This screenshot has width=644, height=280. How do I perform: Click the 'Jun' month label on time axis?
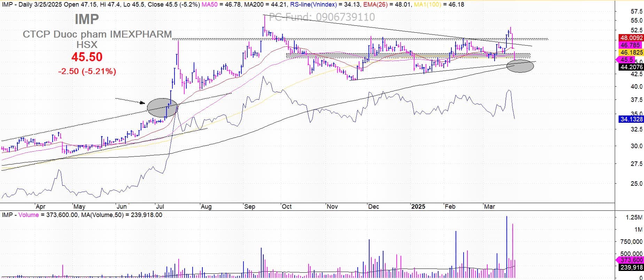pos(122,207)
